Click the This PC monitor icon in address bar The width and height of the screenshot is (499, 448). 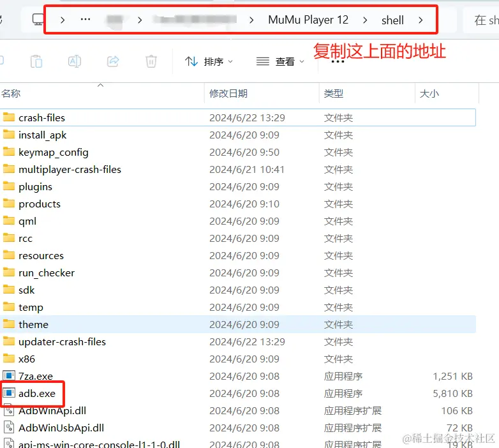point(38,19)
